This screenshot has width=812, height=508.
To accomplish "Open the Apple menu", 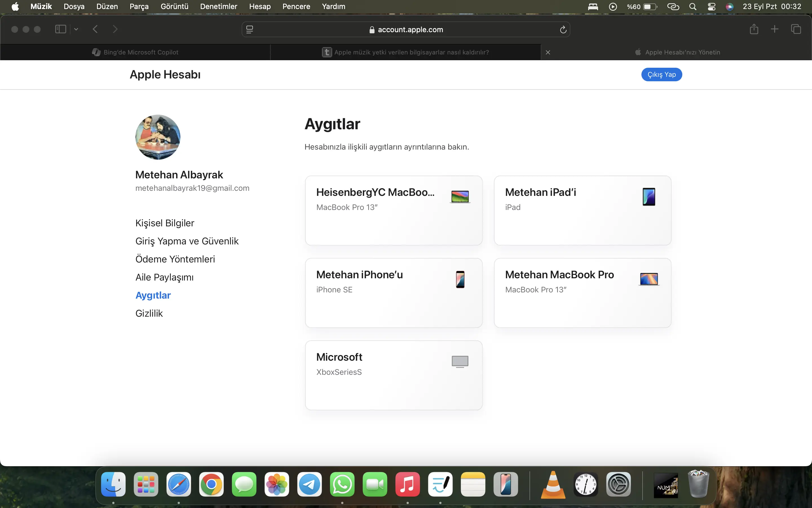I will click(15, 6).
